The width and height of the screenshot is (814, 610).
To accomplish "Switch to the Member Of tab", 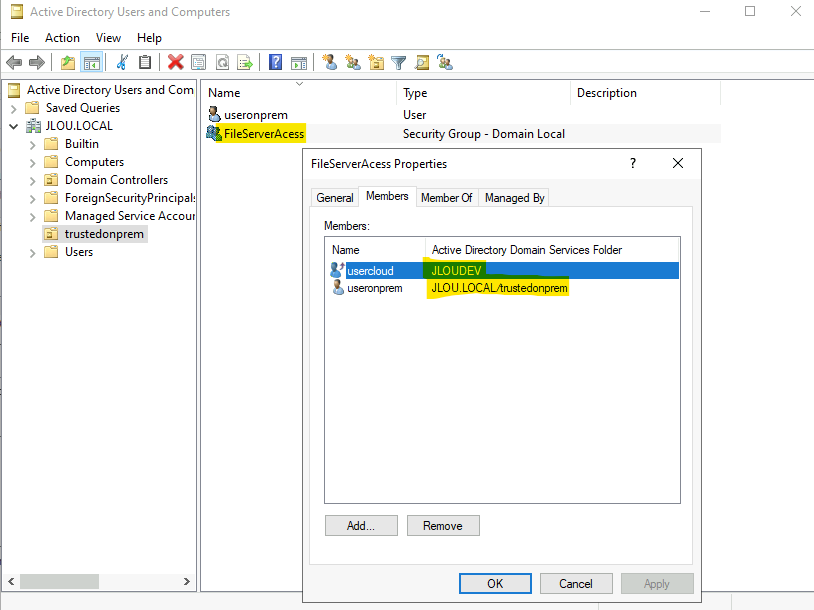I will point(446,198).
